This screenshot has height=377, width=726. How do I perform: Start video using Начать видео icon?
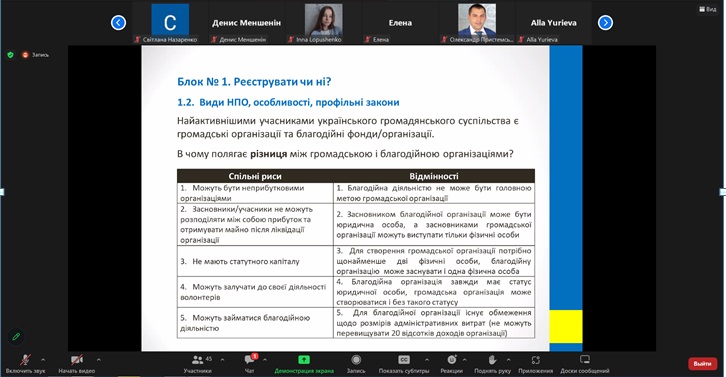76,360
